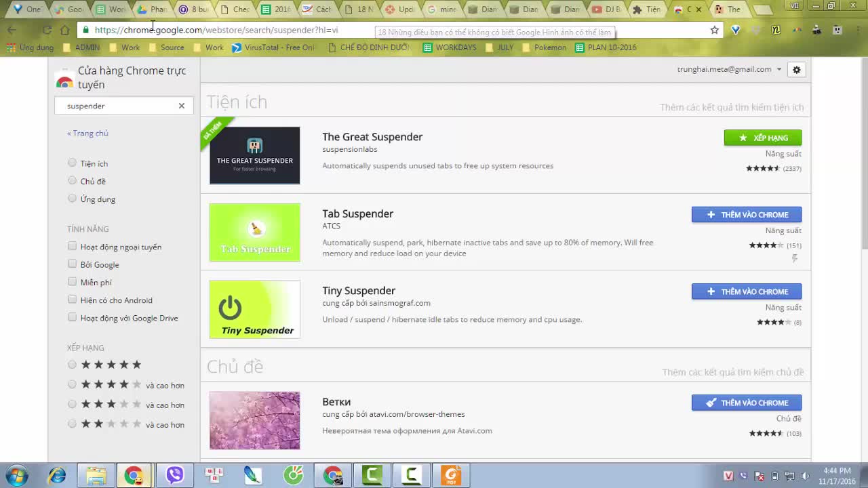Launch Internet Explorer from the taskbar
Screen dimensions: 868x488
click(x=57, y=475)
